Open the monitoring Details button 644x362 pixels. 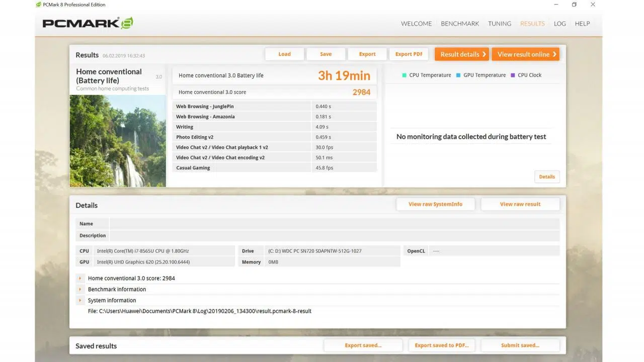[547, 177]
